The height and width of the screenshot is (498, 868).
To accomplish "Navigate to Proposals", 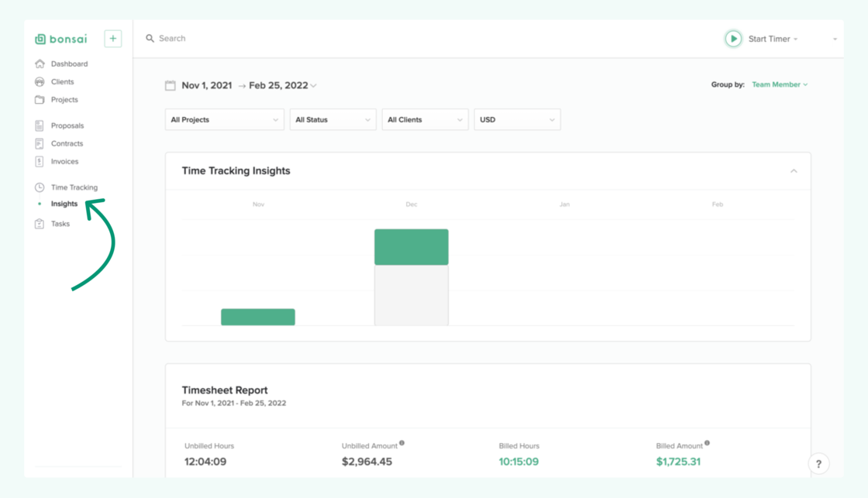I will pyautogui.click(x=67, y=125).
